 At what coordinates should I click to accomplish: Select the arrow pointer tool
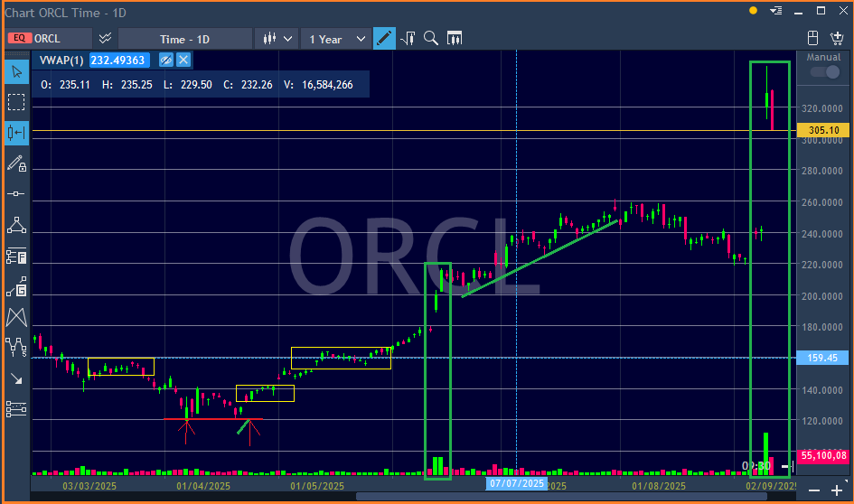(16, 72)
